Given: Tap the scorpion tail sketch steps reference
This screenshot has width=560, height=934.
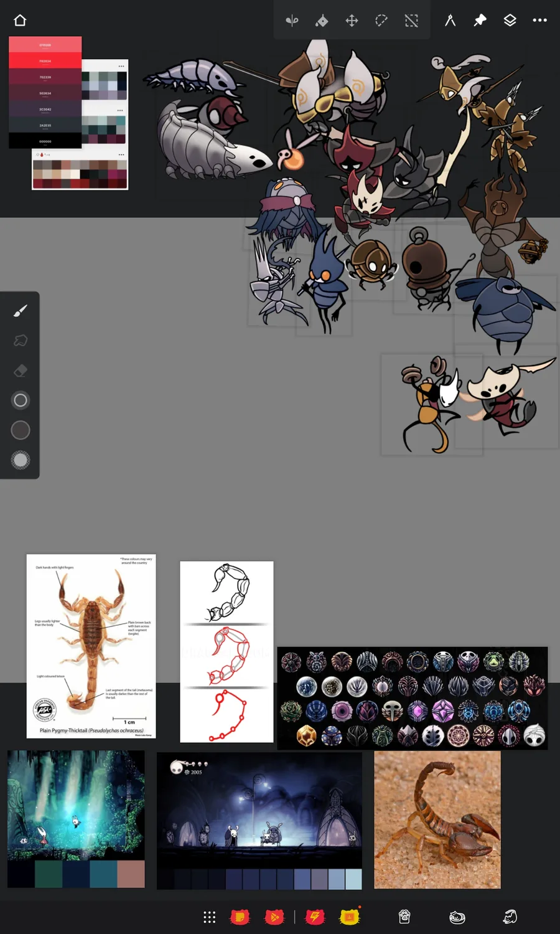Looking at the screenshot, I should [226, 652].
